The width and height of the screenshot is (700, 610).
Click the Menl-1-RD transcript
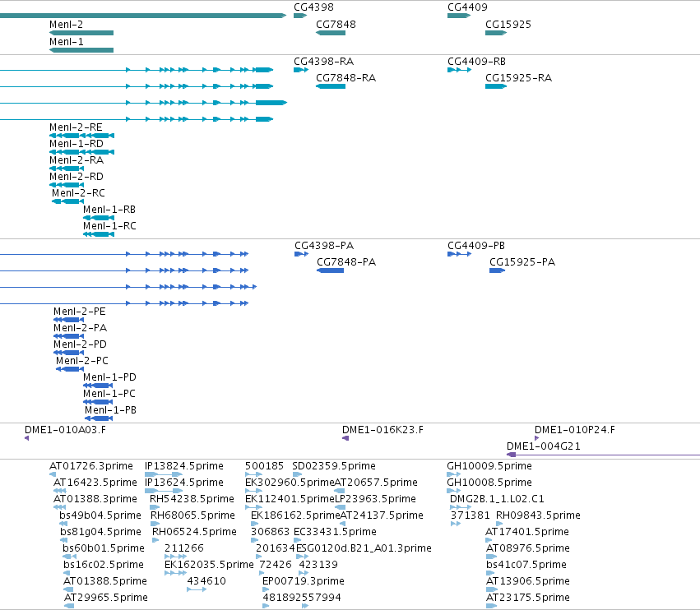81,152
